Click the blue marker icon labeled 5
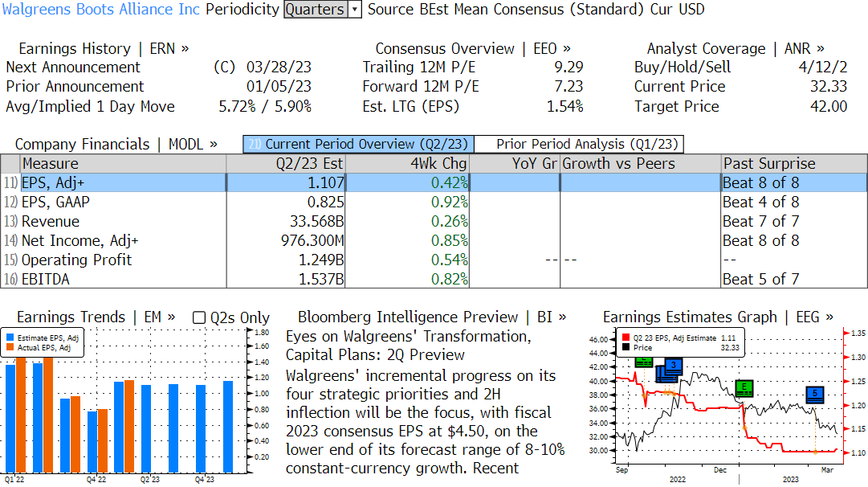 pos(815,394)
